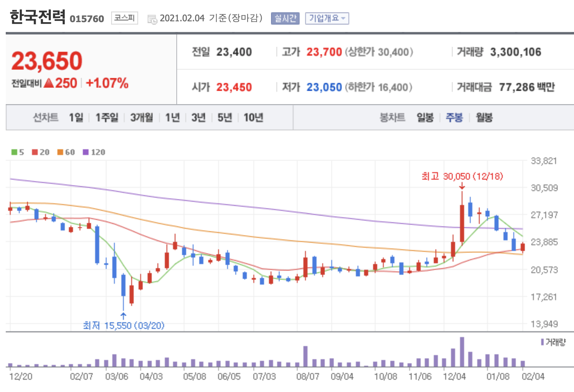Click the 08/07 date axis label

coord(308,376)
